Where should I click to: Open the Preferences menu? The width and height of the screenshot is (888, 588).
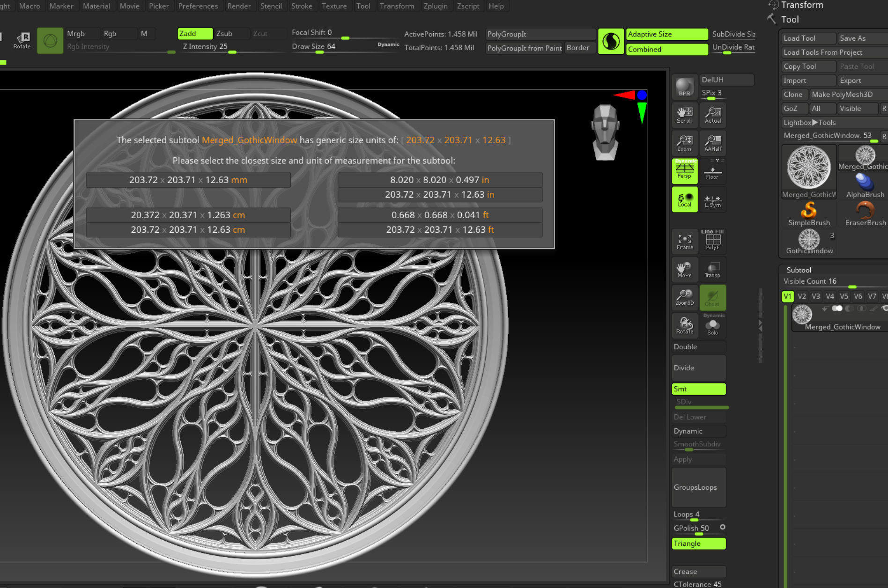pyautogui.click(x=198, y=6)
